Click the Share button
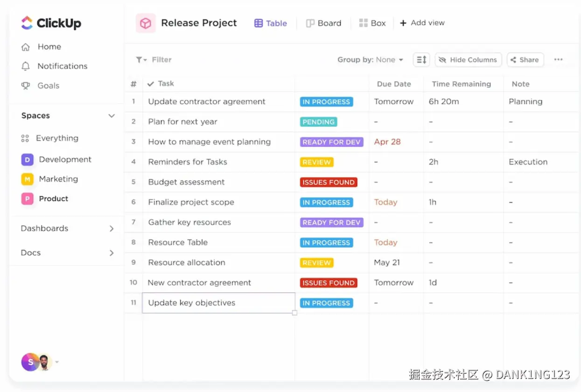 click(x=525, y=60)
